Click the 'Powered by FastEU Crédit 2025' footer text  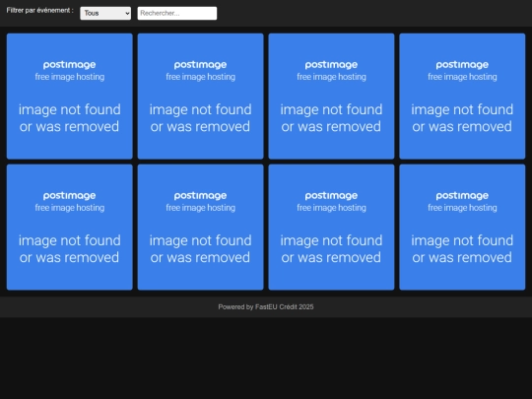[x=266, y=307]
